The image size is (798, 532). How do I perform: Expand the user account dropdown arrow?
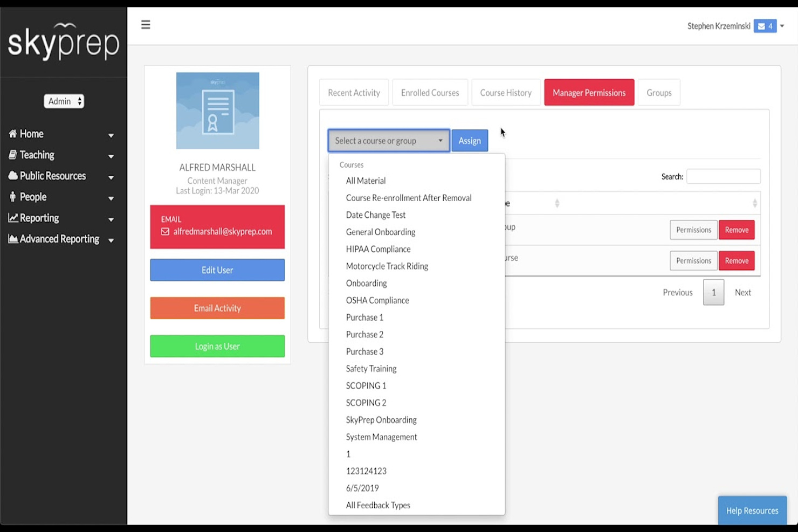coord(782,26)
